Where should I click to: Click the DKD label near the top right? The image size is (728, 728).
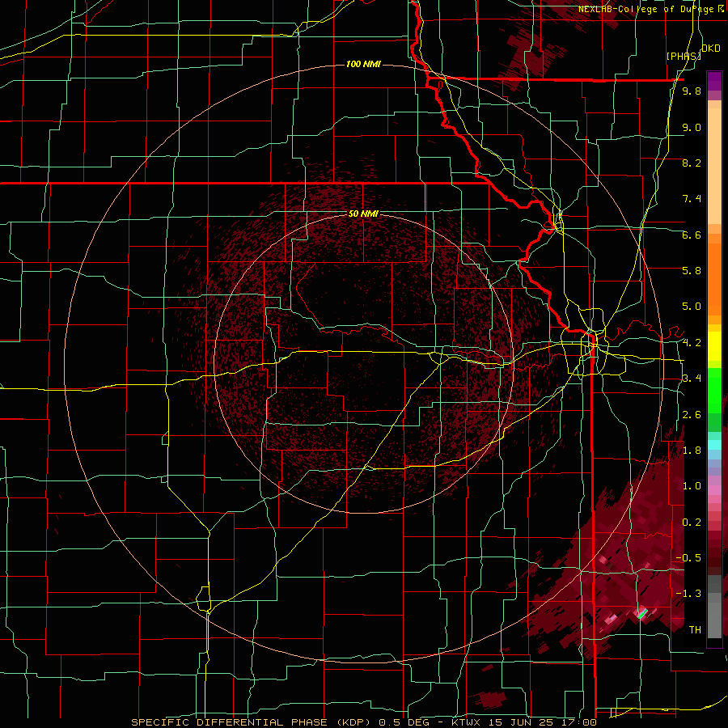711,49
